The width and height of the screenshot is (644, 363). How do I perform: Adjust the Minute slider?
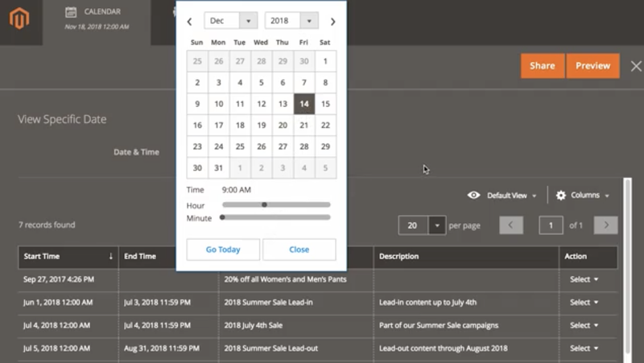[x=276, y=217]
